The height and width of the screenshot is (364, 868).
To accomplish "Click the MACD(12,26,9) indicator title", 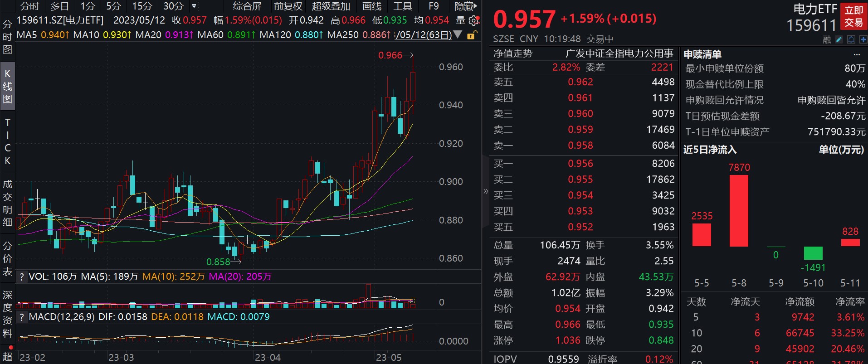I will pos(62,317).
